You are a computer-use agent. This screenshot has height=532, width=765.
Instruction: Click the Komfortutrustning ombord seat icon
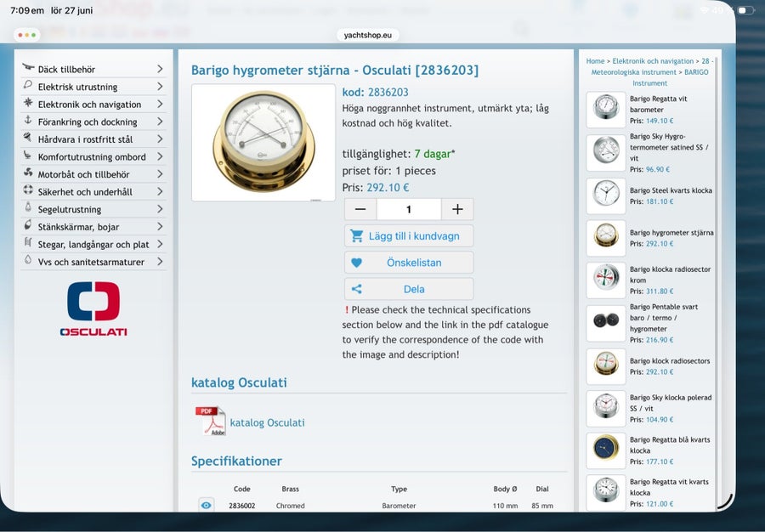pos(28,155)
